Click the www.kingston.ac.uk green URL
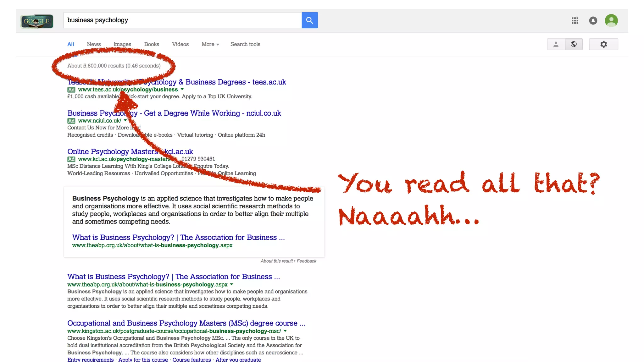 click(x=174, y=331)
